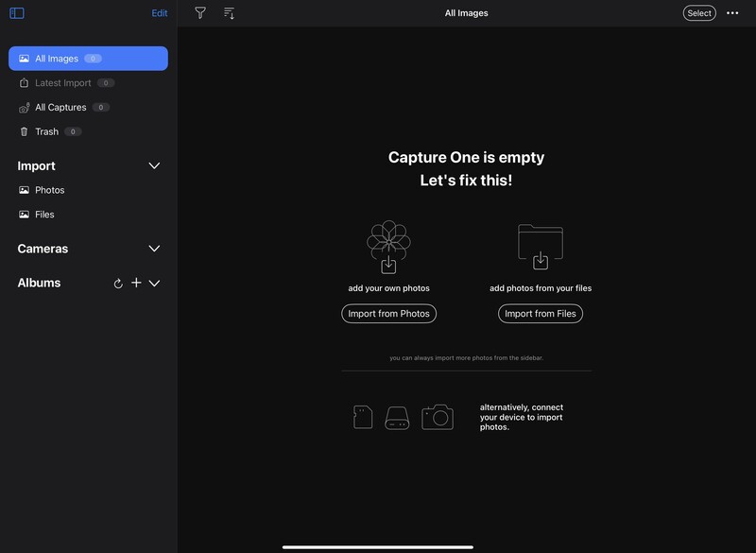Click 'alternatively, connect your device' text
The image size is (756, 553).
[522, 417]
